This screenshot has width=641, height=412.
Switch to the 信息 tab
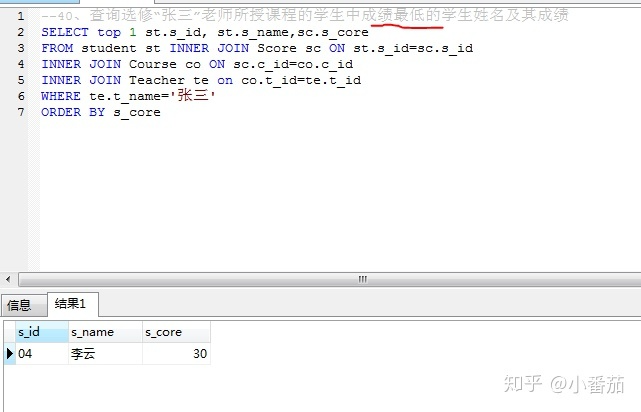tap(24, 305)
